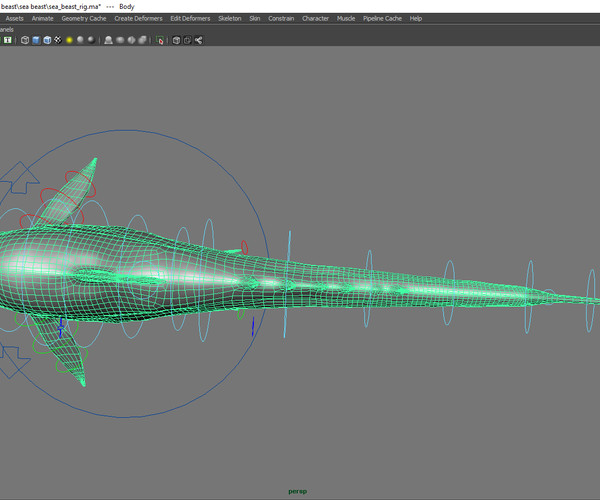
Task: Toggle the X-ray joints icon
Action: (199, 40)
